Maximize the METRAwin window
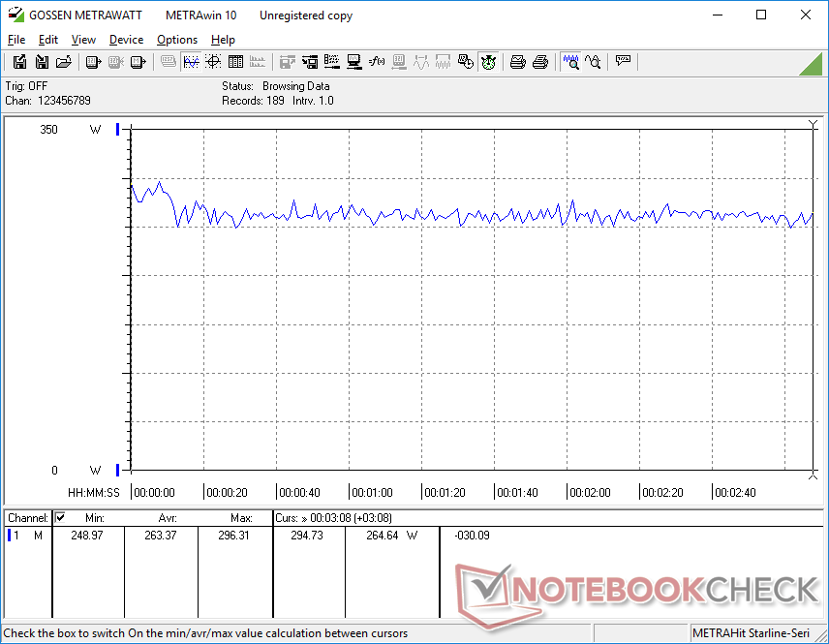 pos(761,15)
